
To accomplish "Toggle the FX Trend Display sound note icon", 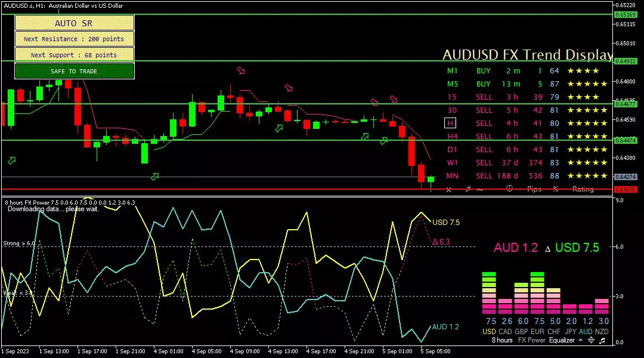I will pyautogui.click(x=468, y=189).
